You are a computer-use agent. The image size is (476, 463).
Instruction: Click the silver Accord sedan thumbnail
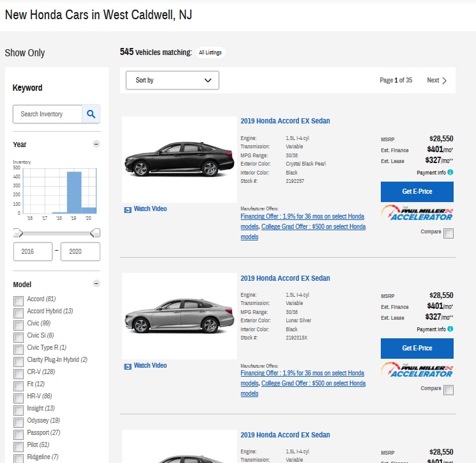180,317
